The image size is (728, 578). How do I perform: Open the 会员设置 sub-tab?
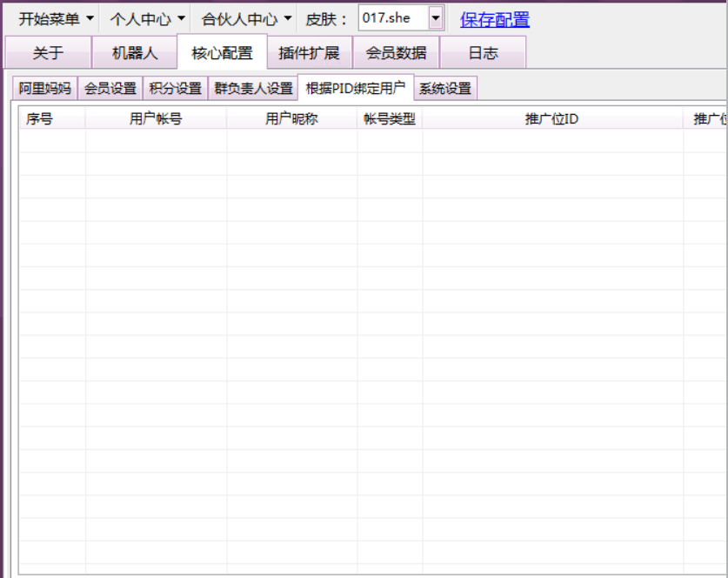[110, 89]
